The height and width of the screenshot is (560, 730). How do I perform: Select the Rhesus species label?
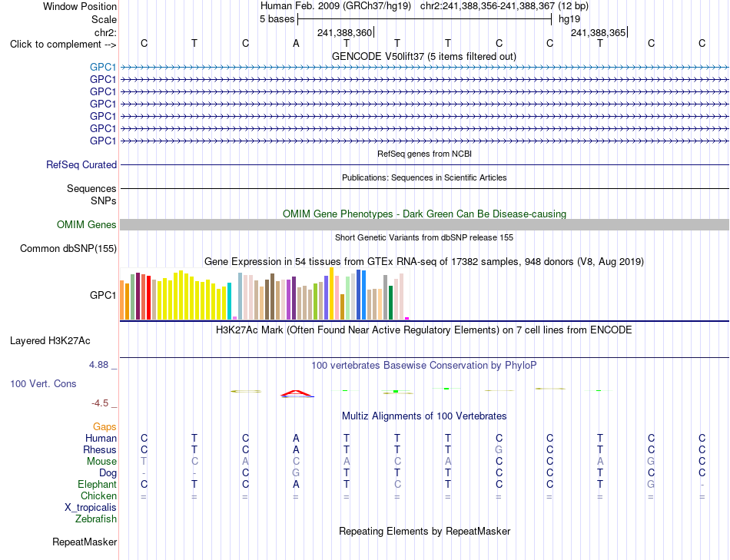point(100,450)
